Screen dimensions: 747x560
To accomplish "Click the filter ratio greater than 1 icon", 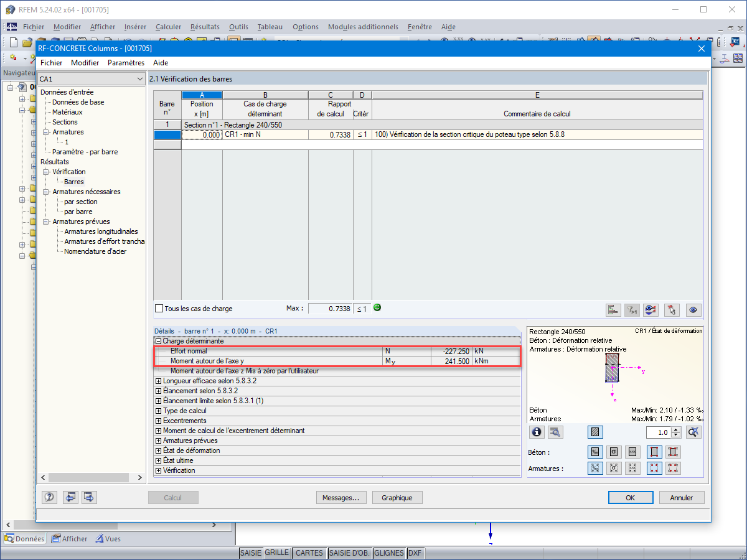I will [632, 309].
